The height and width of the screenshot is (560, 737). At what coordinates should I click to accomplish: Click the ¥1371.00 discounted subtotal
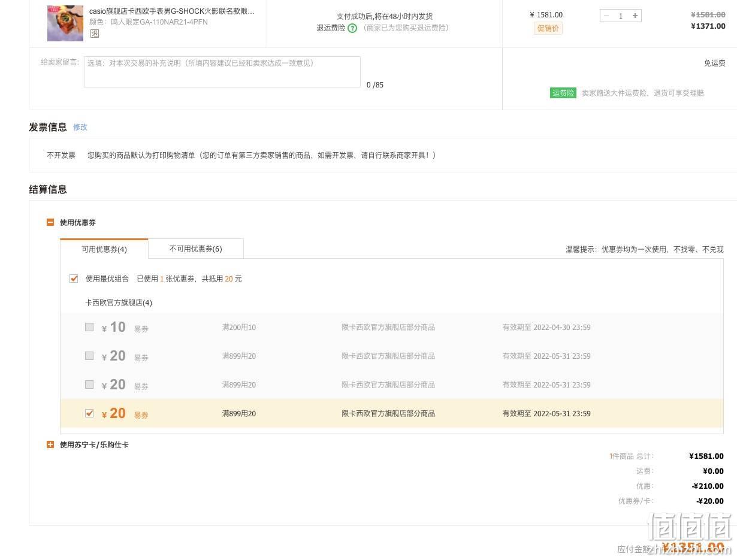[708, 26]
